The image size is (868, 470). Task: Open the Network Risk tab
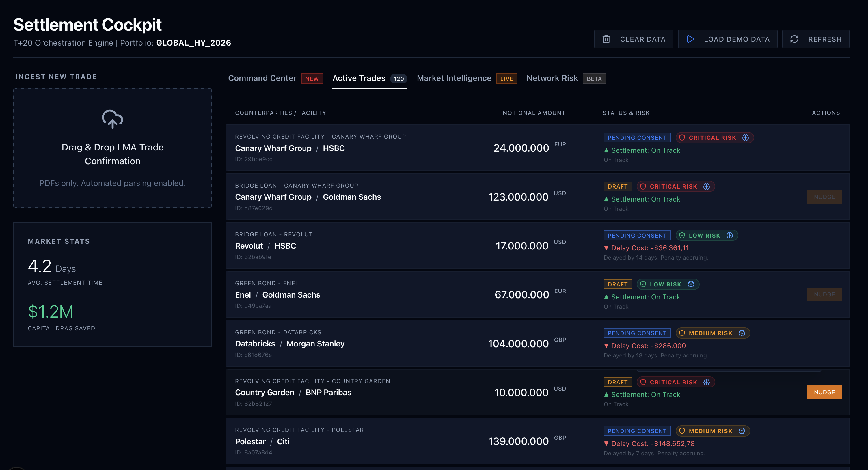(x=552, y=78)
